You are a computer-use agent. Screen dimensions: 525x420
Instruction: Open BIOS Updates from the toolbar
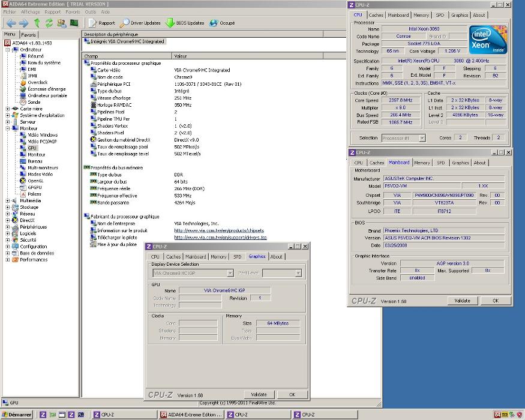pyautogui.click(x=185, y=23)
